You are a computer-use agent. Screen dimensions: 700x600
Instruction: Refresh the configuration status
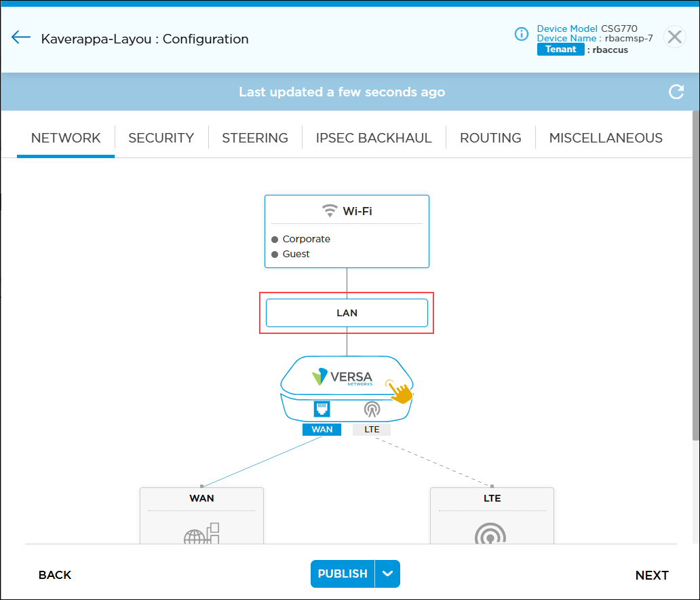pyautogui.click(x=676, y=92)
